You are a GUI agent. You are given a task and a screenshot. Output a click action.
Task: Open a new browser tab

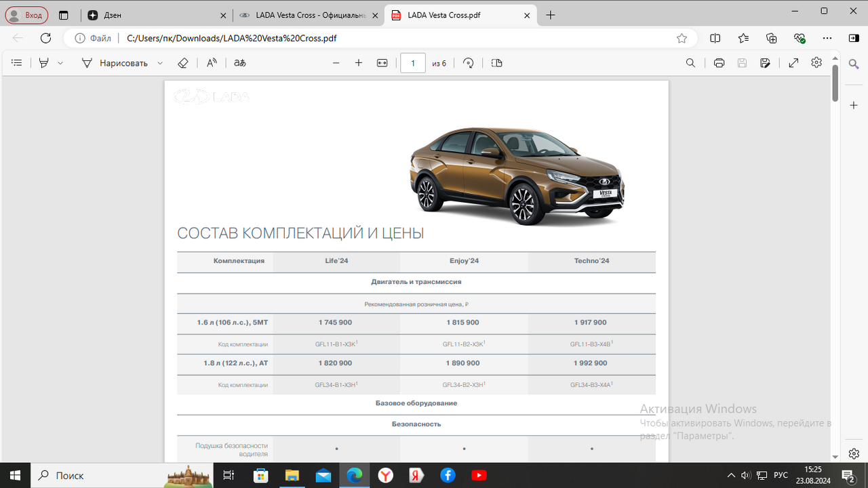pos(551,15)
